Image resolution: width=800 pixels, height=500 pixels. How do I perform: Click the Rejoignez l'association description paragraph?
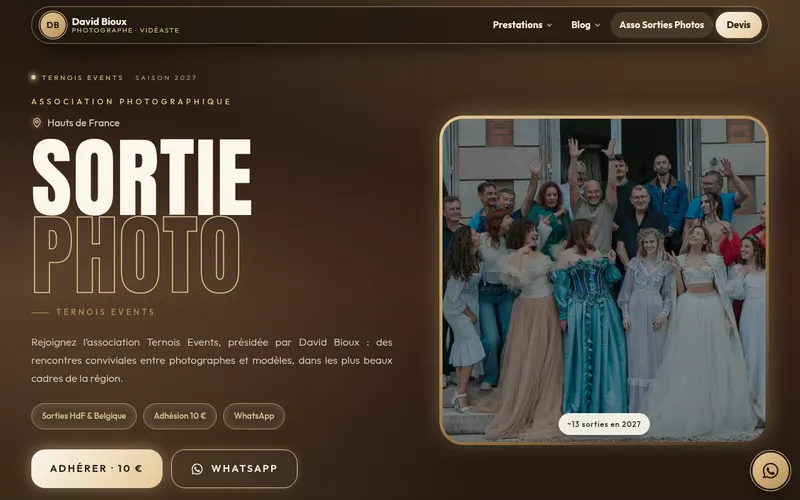(x=212, y=360)
